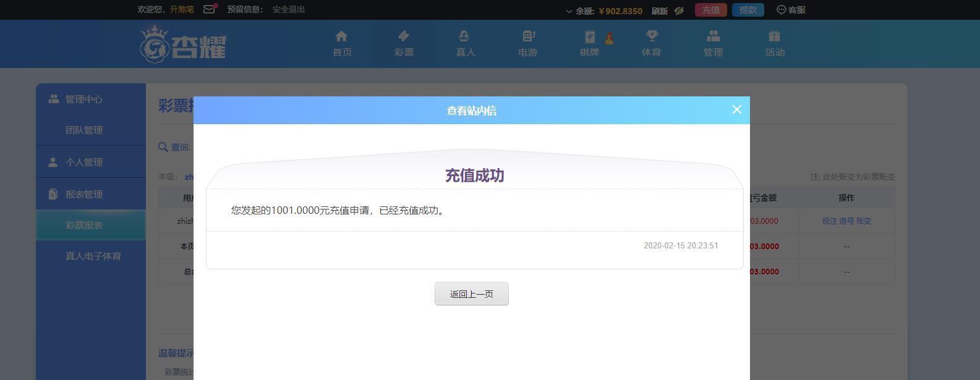Viewport: 980px width, 380px height.
Task: Click the message title 充值成功
Action: click(x=474, y=175)
